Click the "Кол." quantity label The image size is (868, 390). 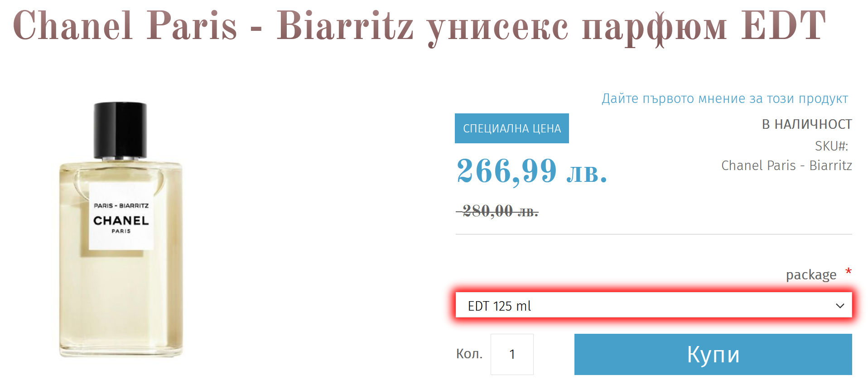coord(469,354)
